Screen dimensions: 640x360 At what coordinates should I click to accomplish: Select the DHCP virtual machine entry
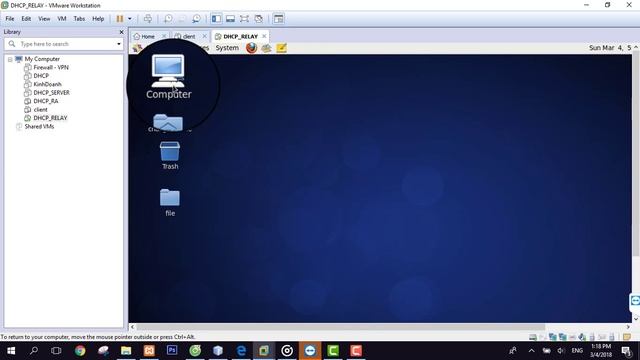[x=41, y=76]
